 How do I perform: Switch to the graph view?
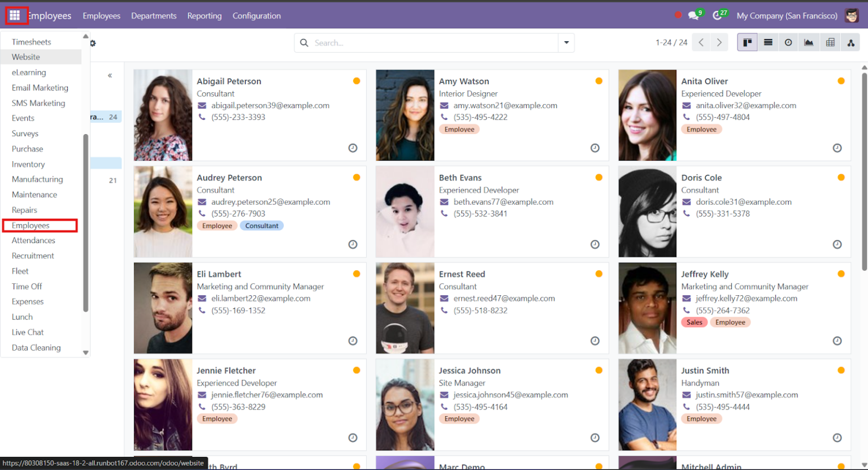809,42
